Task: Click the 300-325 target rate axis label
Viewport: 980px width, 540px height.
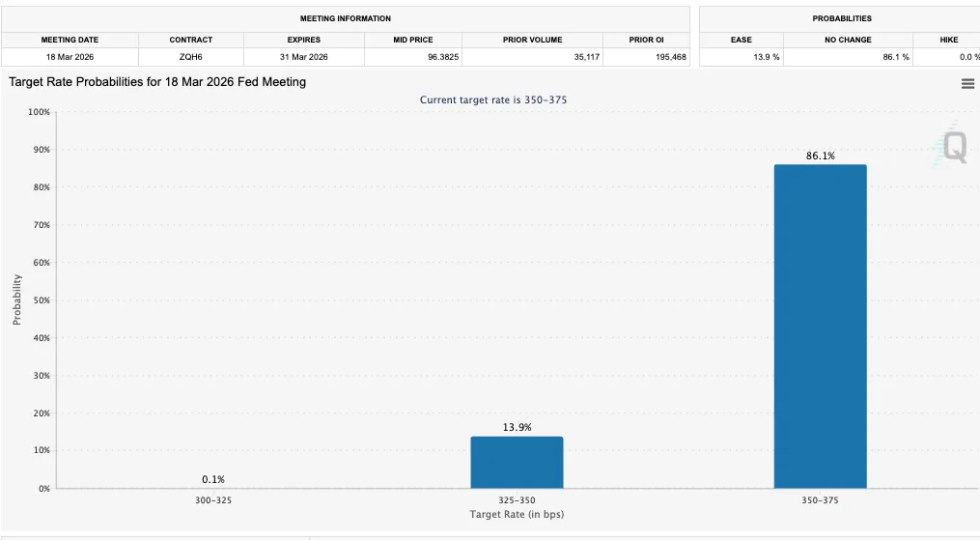Action: pos(213,500)
